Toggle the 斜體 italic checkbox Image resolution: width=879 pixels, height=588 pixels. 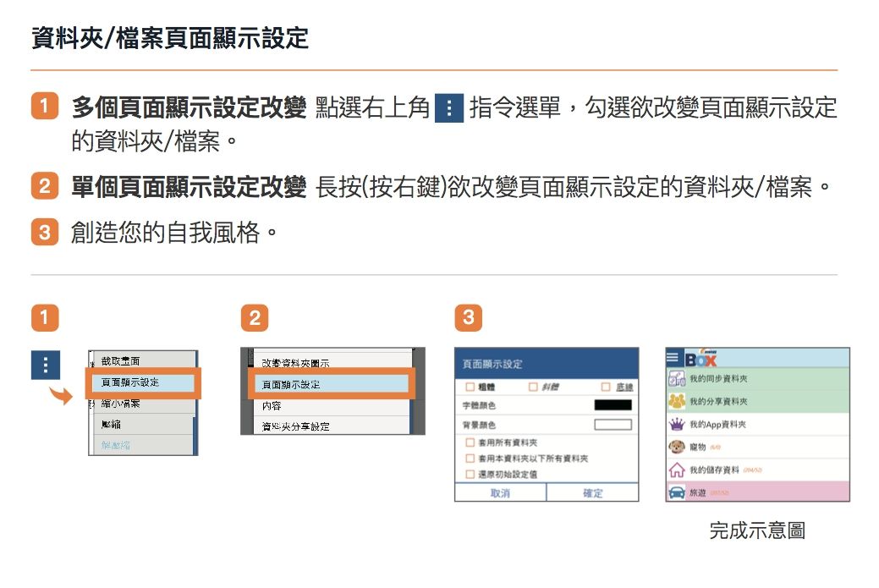[x=534, y=387]
